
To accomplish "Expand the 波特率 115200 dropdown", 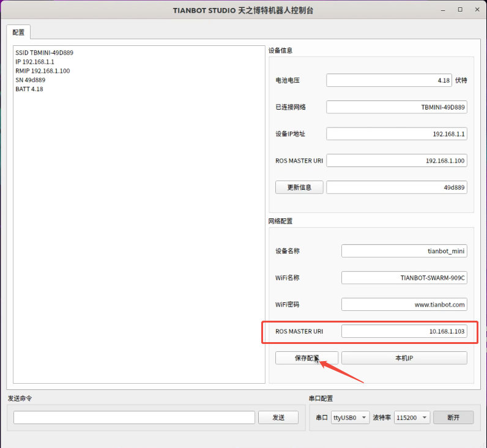I will (412, 417).
